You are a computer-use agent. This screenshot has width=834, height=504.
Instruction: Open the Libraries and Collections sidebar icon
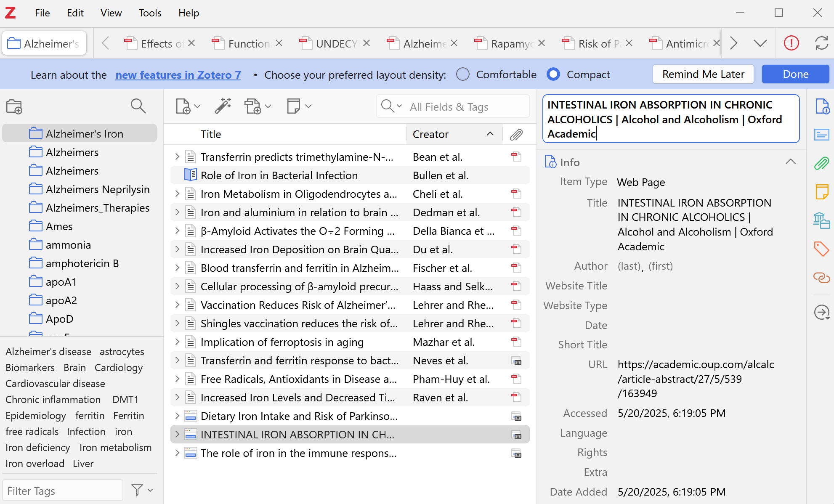point(821,220)
